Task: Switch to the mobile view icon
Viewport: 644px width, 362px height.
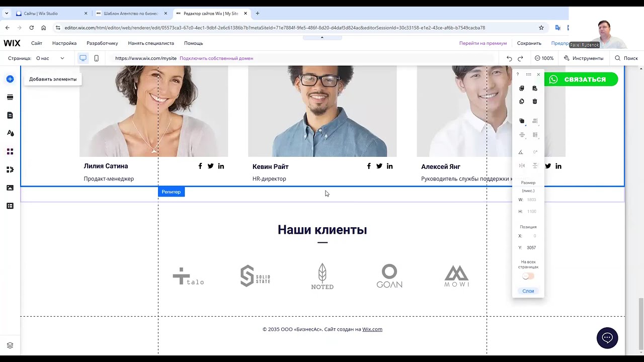Action: (96, 58)
